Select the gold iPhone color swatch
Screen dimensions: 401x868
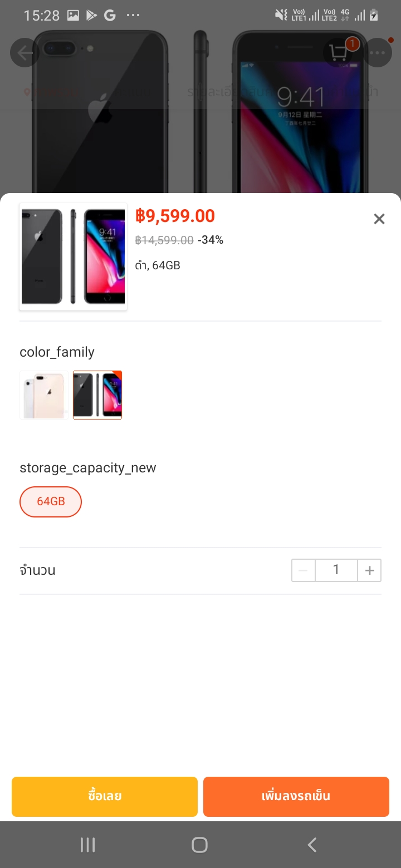[44, 395]
